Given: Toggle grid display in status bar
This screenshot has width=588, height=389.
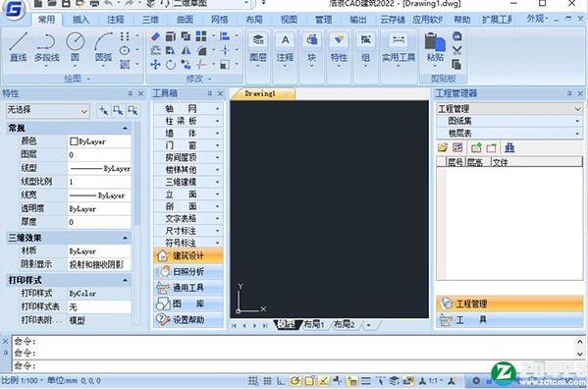Looking at the screenshot, I should pyautogui.click(x=267, y=381).
